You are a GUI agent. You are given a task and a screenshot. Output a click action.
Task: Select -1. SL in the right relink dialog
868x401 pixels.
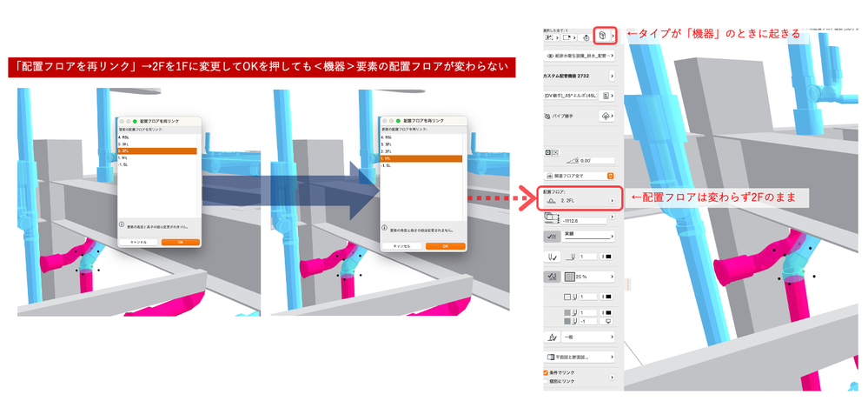pyautogui.click(x=421, y=165)
